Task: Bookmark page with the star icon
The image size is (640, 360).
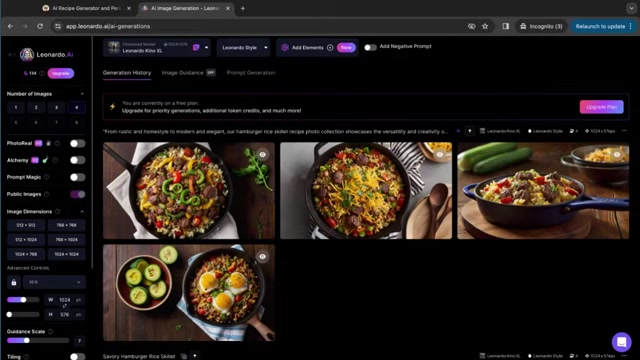Action: click(485, 26)
